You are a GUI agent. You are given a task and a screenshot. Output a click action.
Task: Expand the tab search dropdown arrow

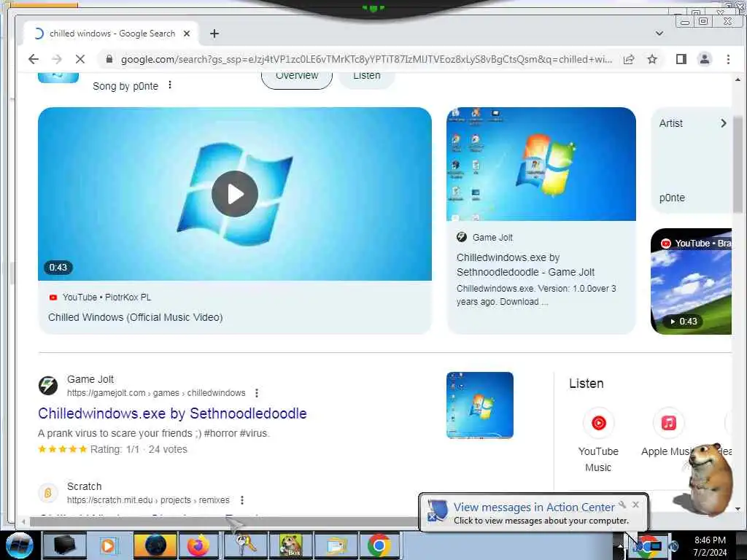tap(659, 34)
